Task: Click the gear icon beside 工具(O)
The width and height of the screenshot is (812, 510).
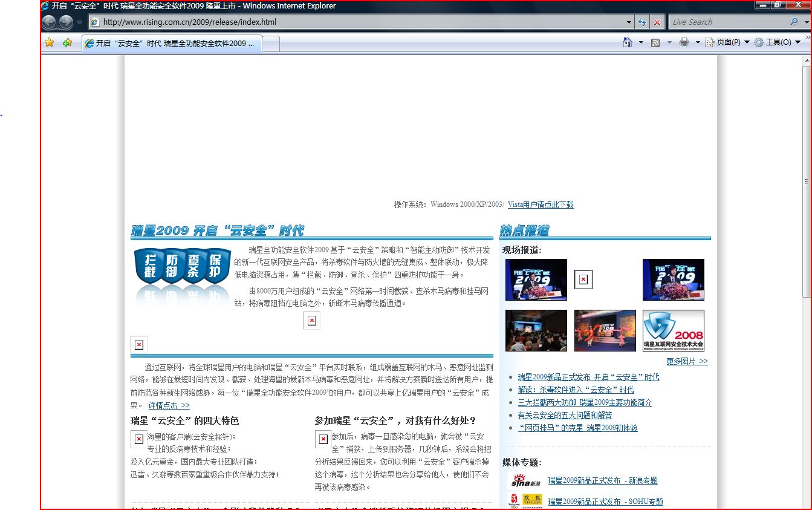Action: (759, 42)
